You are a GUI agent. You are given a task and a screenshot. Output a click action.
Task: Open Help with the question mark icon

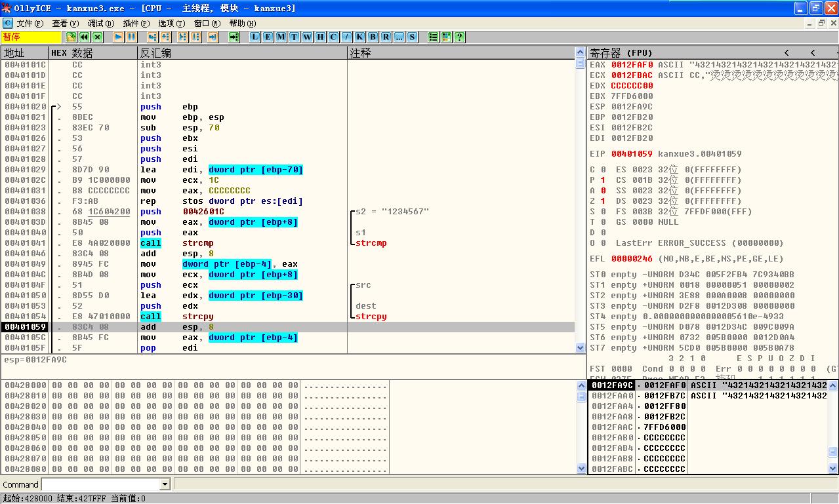[459, 37]
